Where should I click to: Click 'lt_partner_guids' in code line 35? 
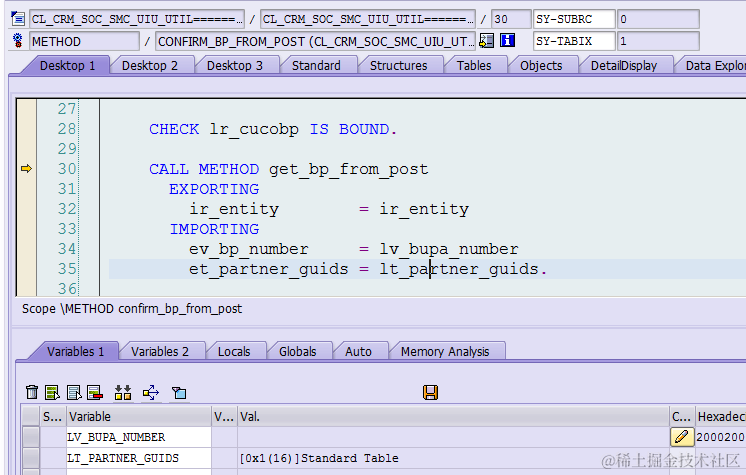pos(459,269)
